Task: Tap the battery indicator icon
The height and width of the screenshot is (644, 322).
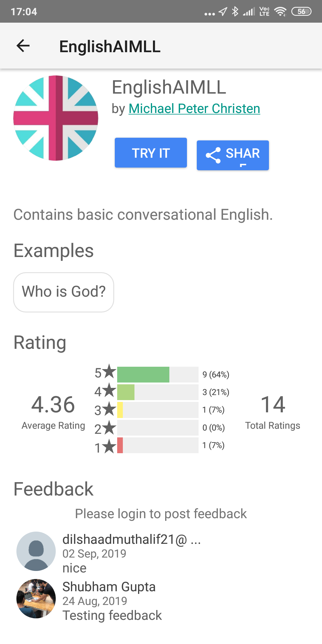Action: click(x=301, y=12)
